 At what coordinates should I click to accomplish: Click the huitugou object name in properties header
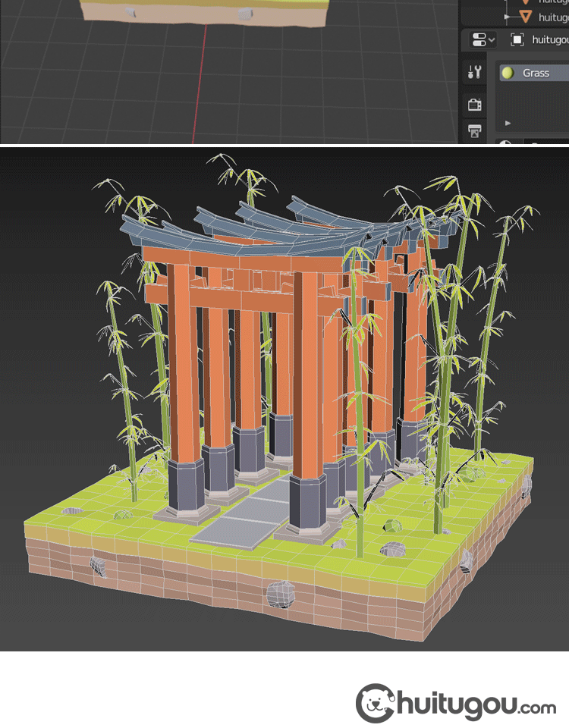click(550, 39)
